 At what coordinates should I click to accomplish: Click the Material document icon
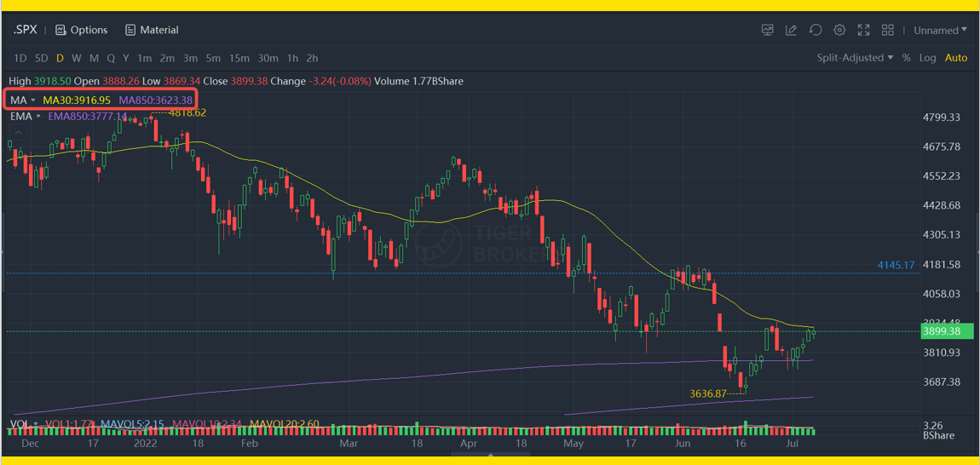point(130,30)
